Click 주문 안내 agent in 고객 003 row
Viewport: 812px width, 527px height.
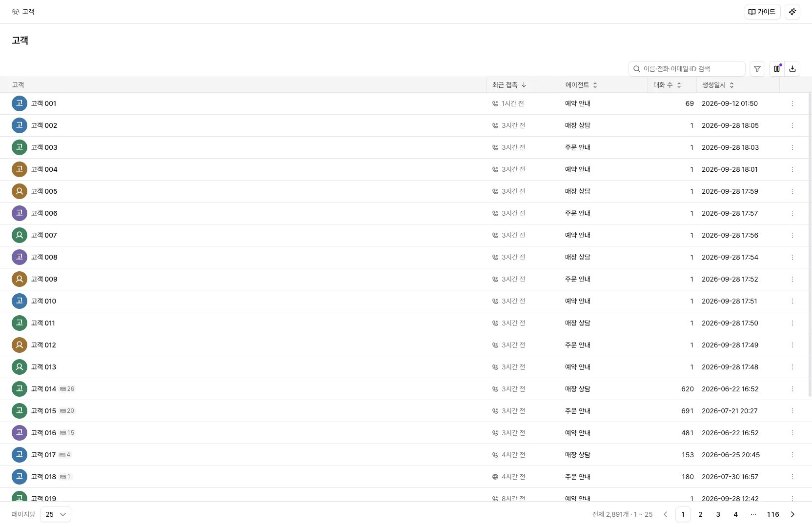pos(578,147)
